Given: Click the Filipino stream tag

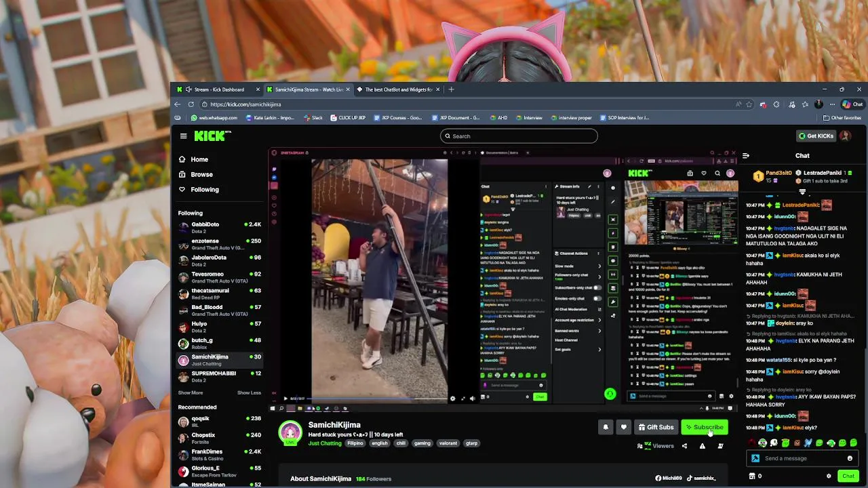Looking at the screenshot, I should (x=355, y=443).
